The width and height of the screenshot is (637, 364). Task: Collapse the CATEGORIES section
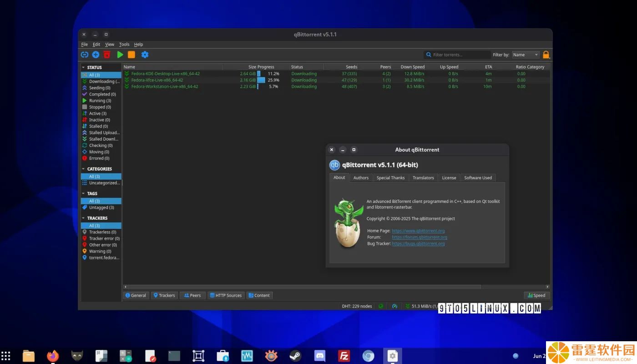point(83,169)
